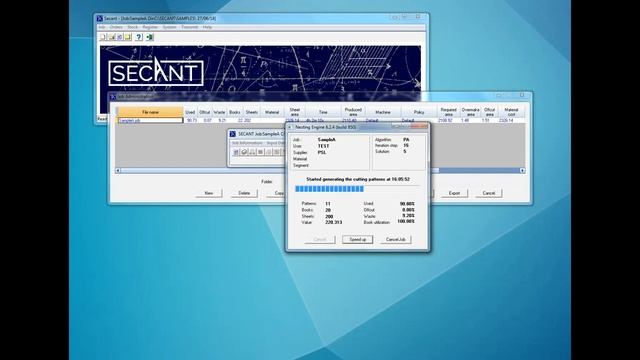
Task: Click the Overmake area column header
Action: [x=470, y=112]
